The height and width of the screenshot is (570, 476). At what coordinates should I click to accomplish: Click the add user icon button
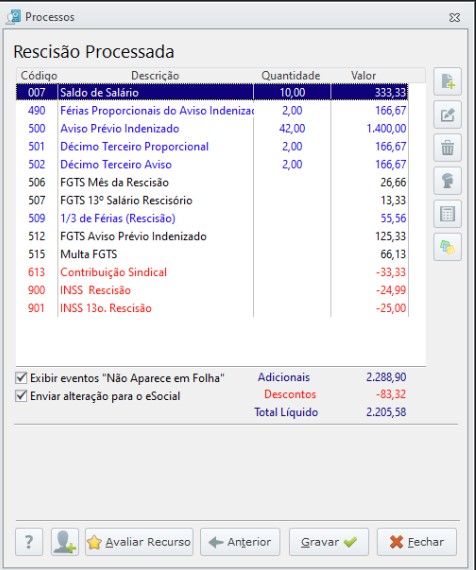tap(65, 542)
